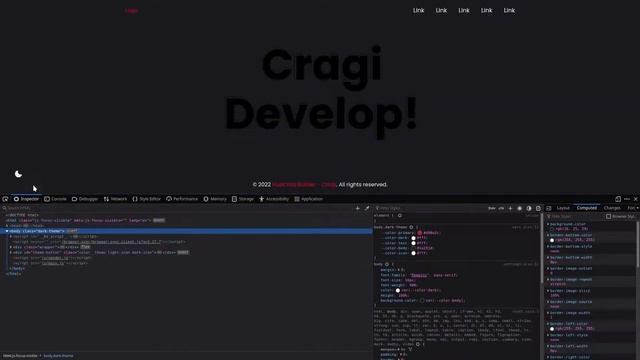
Task: Toggle Responsive Design Mode icon
Action: point(618,199)
